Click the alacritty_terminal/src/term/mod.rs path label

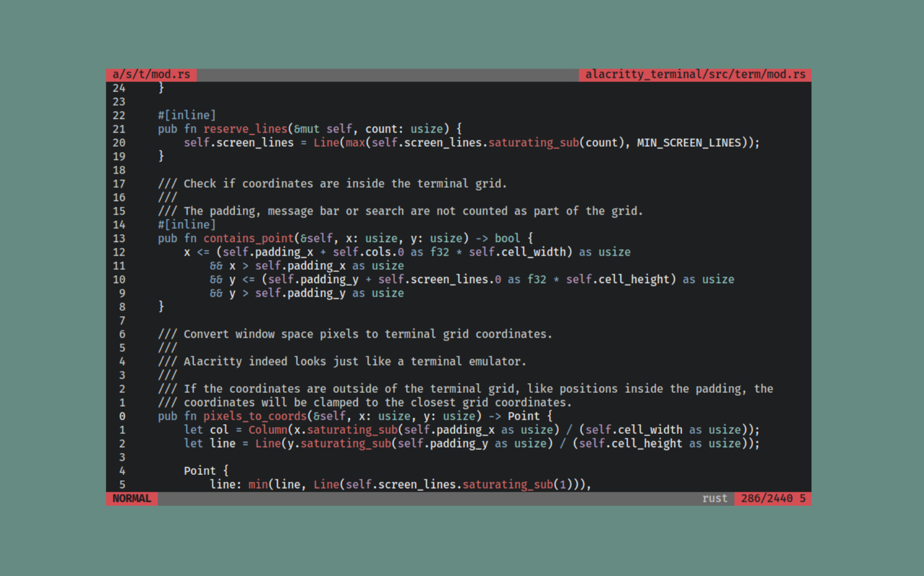[x=695, y=75]
